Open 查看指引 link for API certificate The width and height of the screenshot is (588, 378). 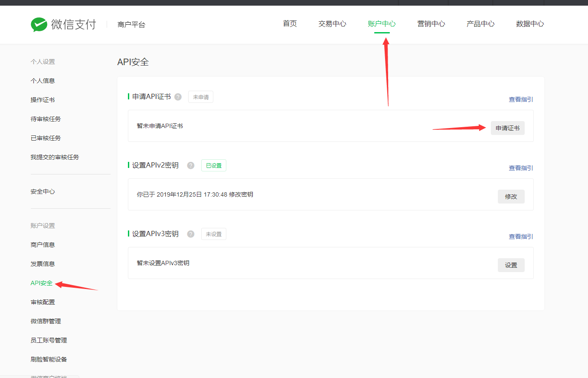point(521,99)
